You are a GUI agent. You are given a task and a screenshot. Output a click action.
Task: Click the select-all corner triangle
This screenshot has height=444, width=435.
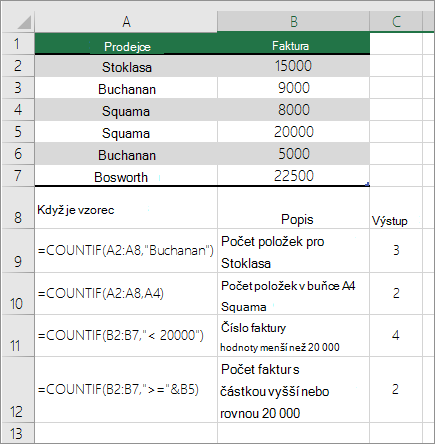24,23
